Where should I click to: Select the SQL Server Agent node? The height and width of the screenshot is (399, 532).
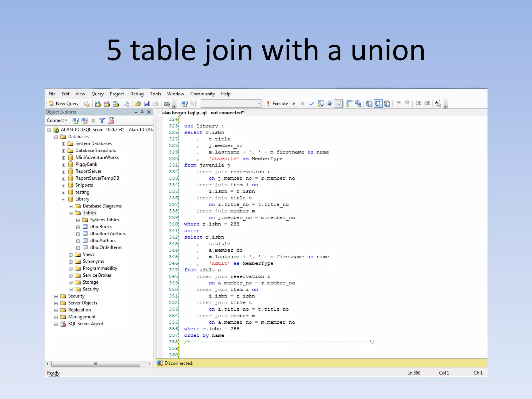[85, 324]
